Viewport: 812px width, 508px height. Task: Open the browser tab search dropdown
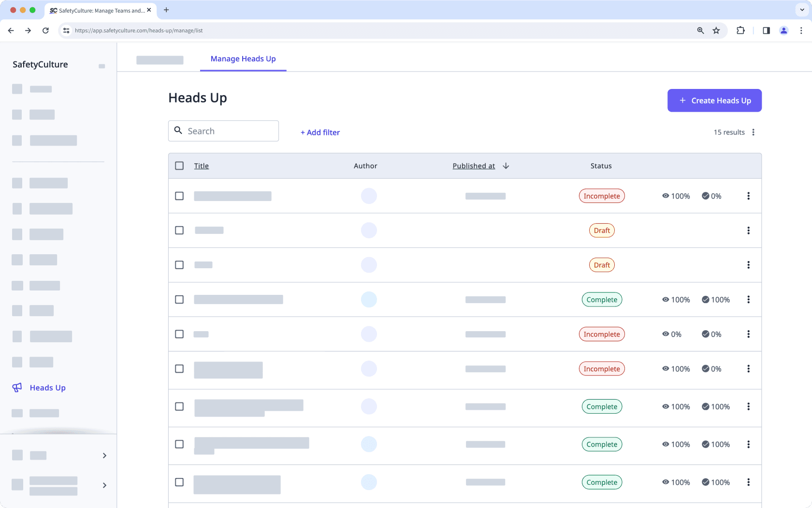(x=801, y=10)
